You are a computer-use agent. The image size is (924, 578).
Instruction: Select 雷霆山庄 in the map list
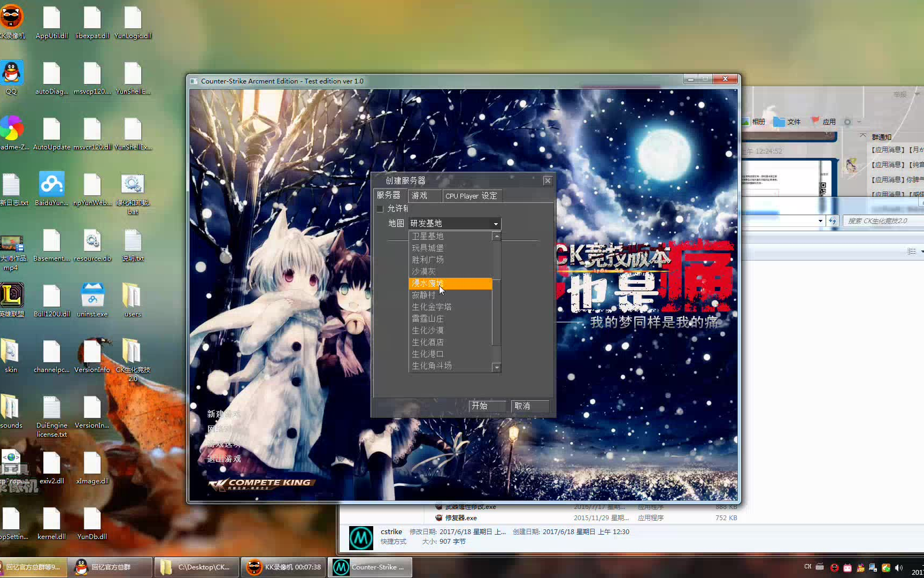[450, 318]
